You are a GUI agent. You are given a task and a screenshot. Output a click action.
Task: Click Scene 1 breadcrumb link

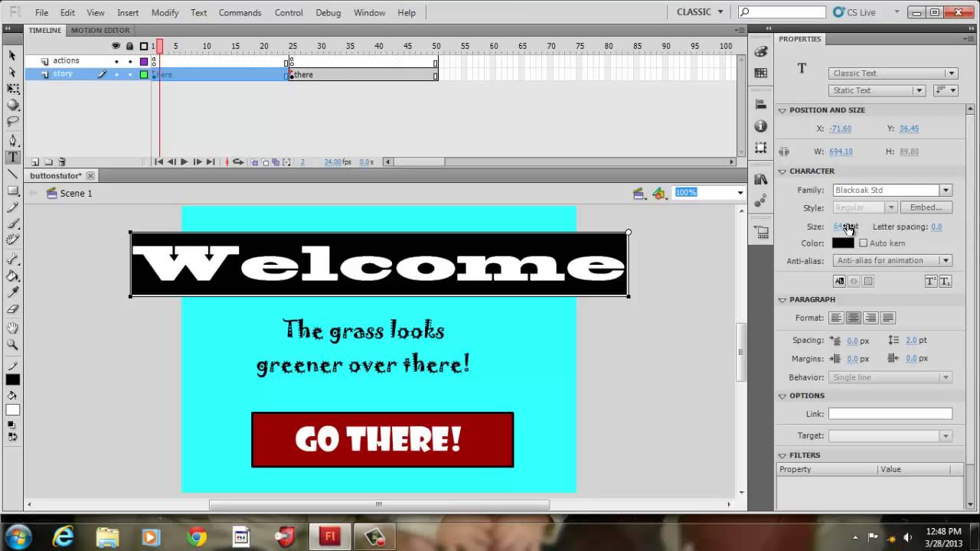(76, 194)
